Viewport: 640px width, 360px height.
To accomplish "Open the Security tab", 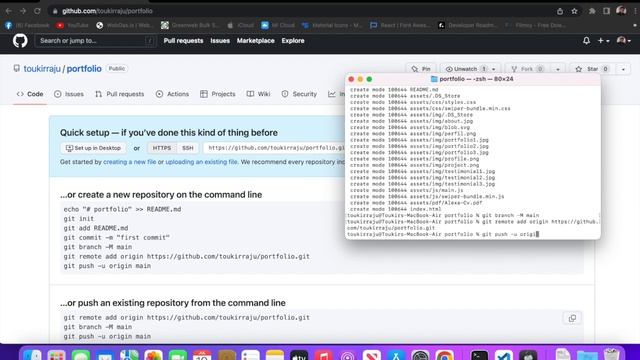I will [x=299, y=94].
